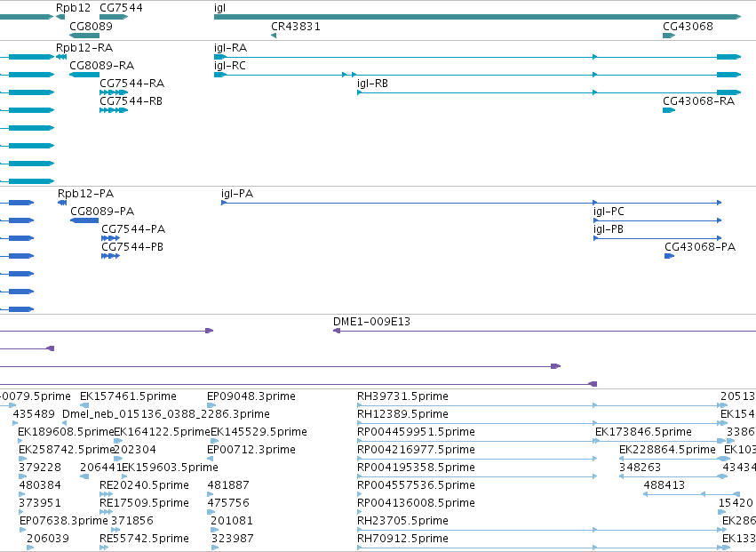Select the 488413 EST label
Image resolution: width=756 pixels, height=552 pixels.
664,485
